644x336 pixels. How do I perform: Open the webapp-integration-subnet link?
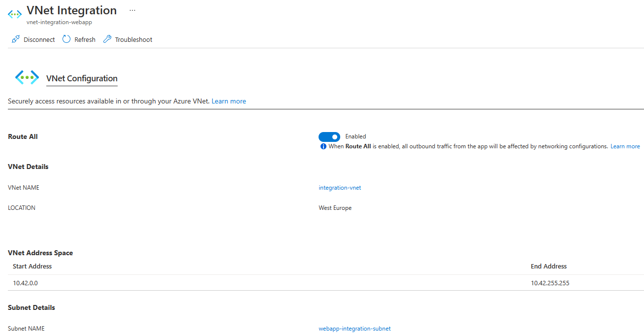tap(355, 329)
